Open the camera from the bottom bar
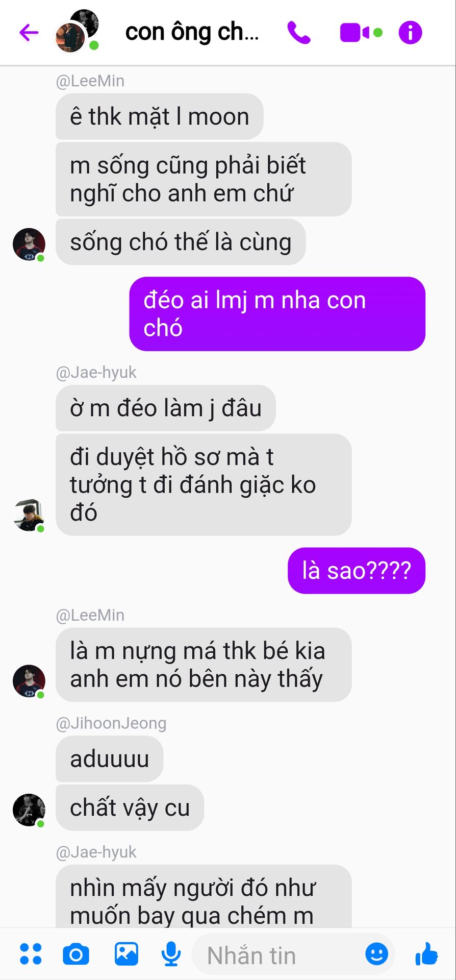456x980 pixels. point(76,954)
